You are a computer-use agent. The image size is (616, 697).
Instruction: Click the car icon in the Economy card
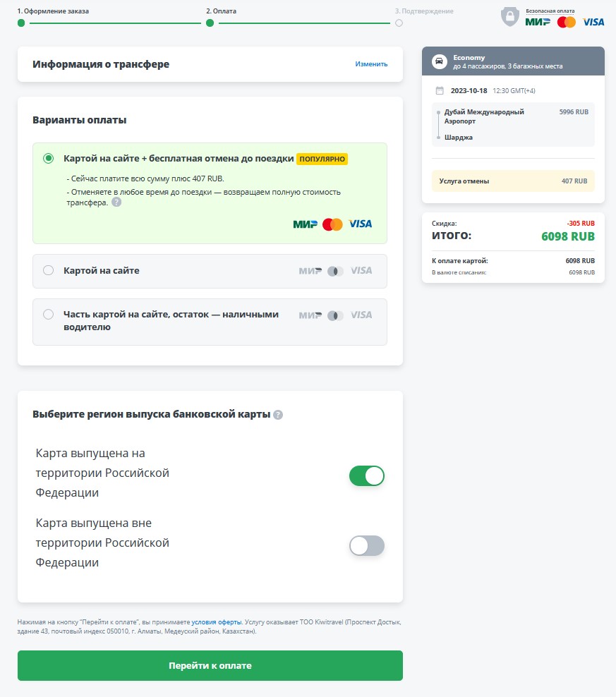(x=439, y=61)
